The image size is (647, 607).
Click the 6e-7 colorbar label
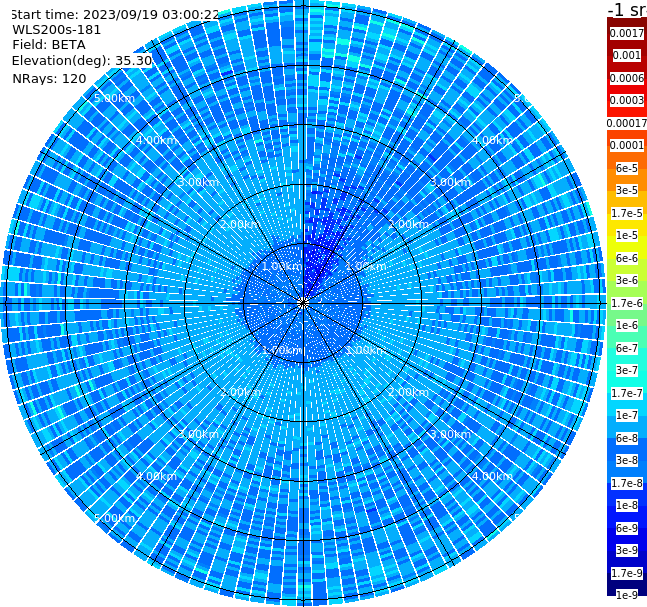tap(627, 348)
